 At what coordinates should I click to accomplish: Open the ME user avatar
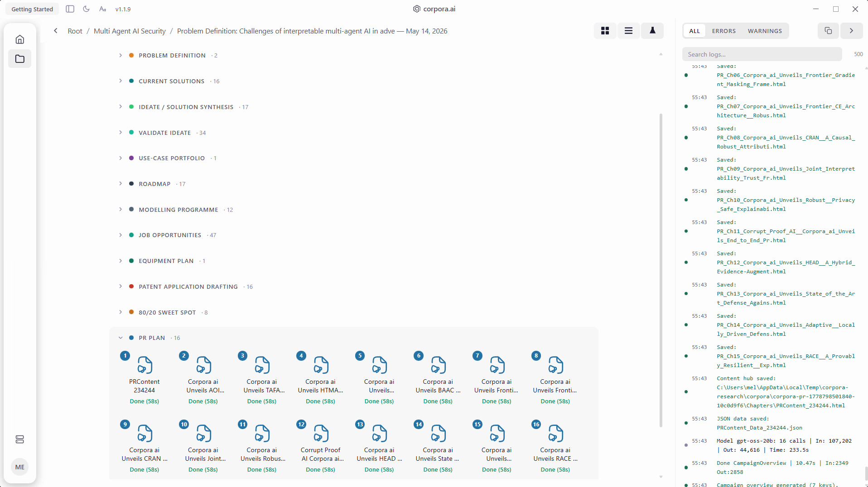click(20, 467)
